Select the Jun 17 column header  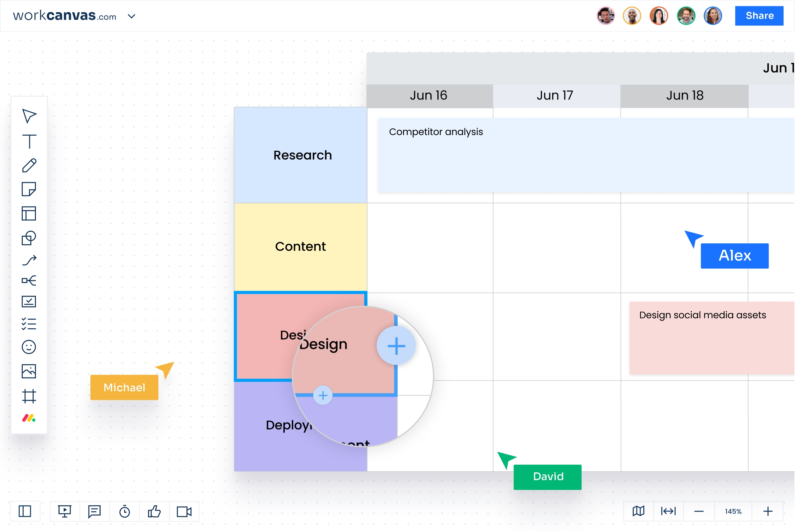[555, 96]
